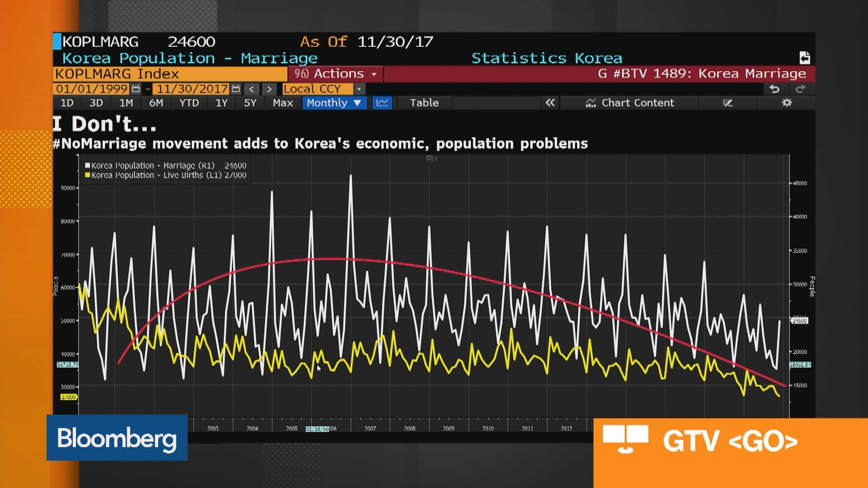Go to next date range arrow
Screen dimensions: 868x488
pyautogui.click(x=269, y=89)
